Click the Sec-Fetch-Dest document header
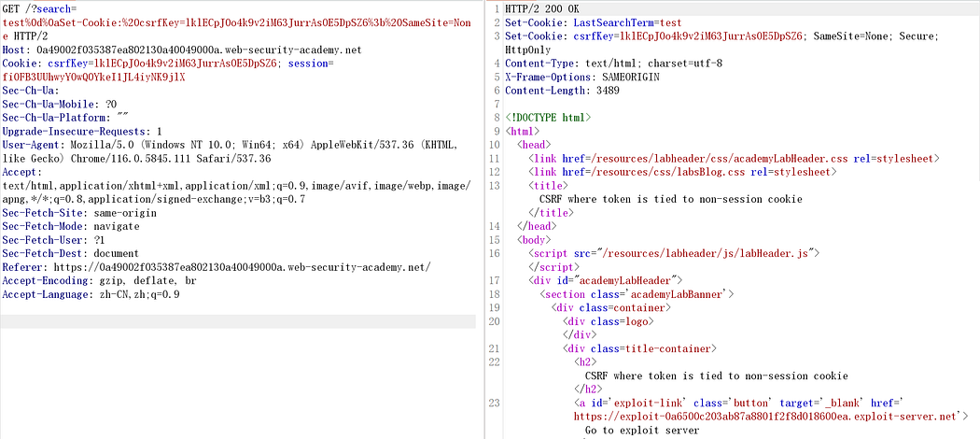 (x=70, y=253)
